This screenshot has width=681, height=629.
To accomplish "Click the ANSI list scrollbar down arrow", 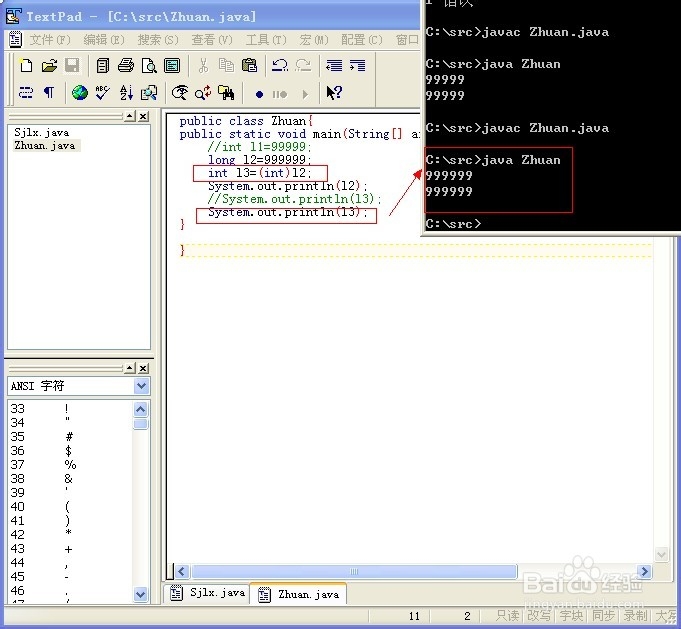I will pyautogui.click(x=140, y=594).
